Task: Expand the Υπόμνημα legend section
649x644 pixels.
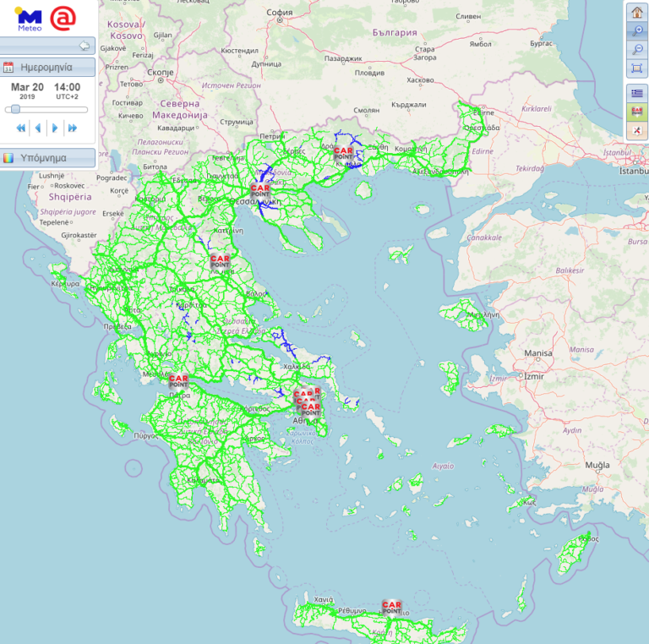Action: tap(47, 158)
